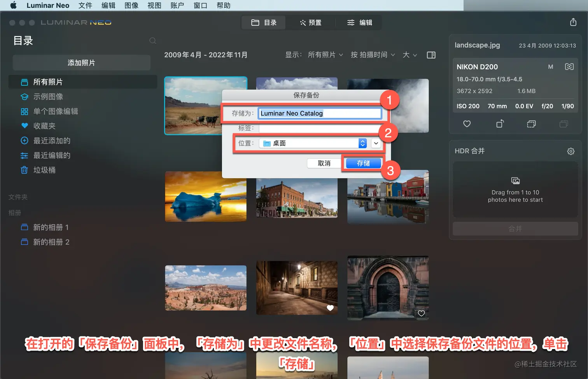Screen dimensions: 588x379
Task: Click the 单个图像编辑 grid icon
Action: click(24, 112)
